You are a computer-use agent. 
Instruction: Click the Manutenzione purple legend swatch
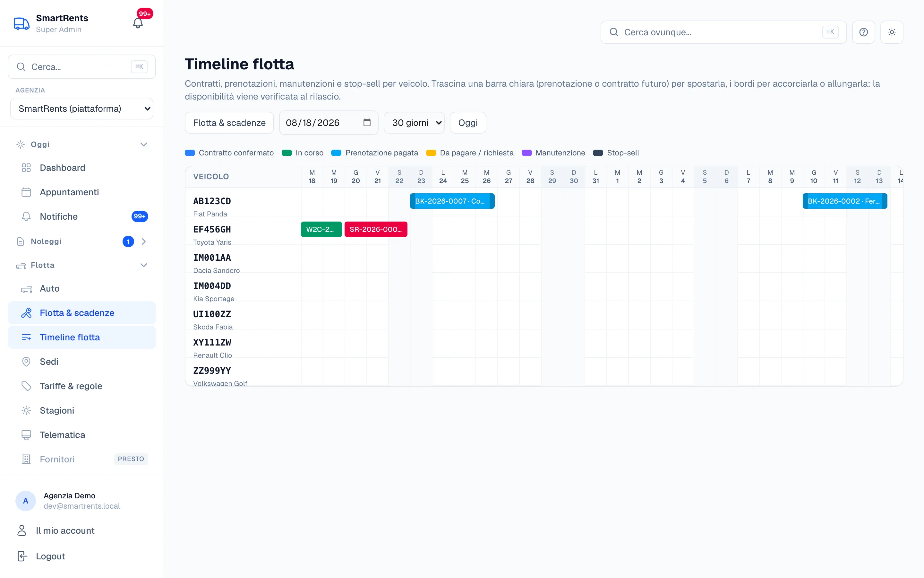click(x=526, y=153)
